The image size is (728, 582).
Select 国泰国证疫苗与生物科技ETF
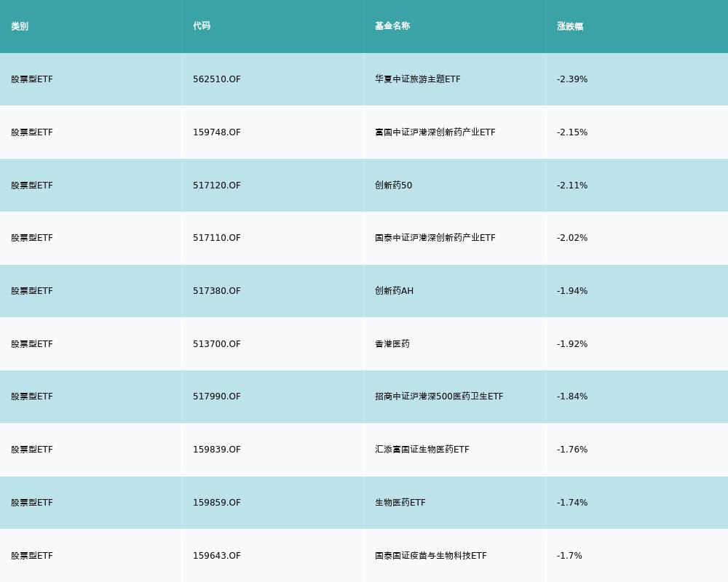pos(429,555)
